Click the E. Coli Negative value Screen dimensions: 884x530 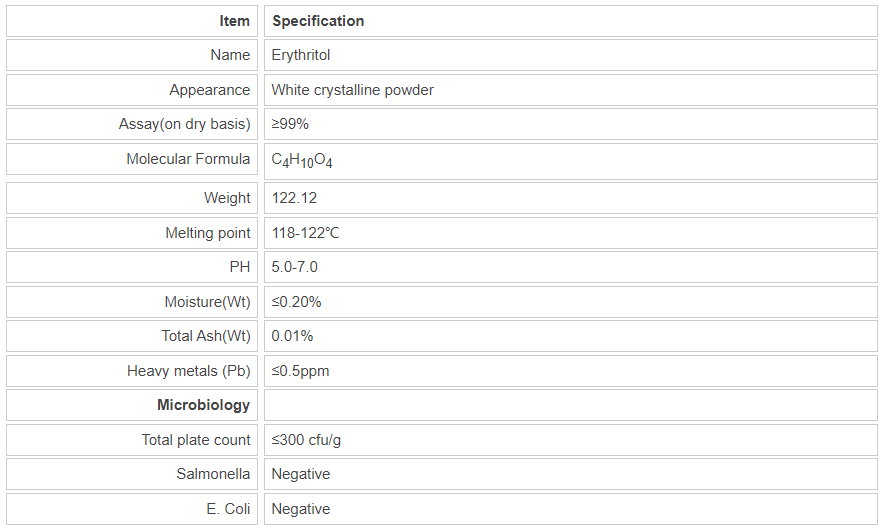(300, 509)
